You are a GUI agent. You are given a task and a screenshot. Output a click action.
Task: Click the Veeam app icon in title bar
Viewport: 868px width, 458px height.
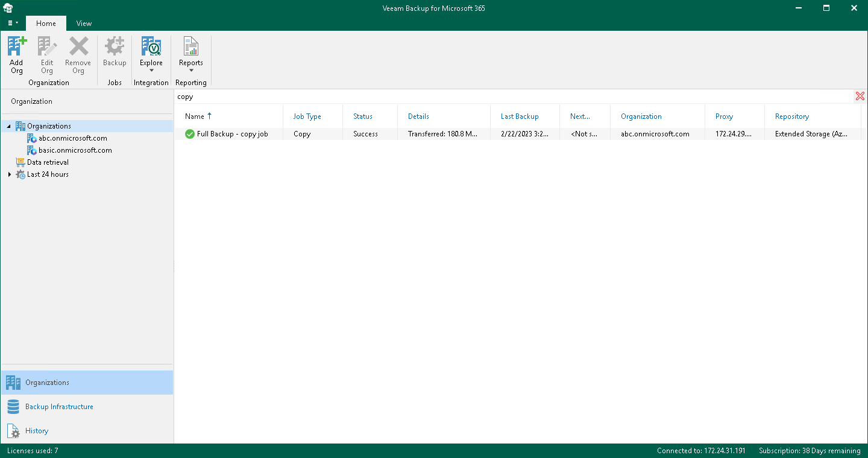point(8,8)
